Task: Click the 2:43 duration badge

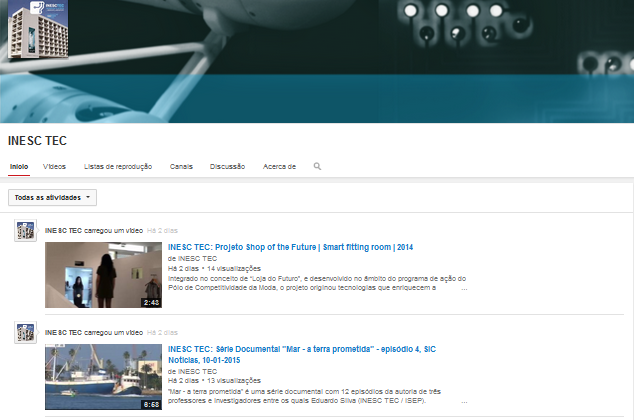Action: (x=152, y=302)
